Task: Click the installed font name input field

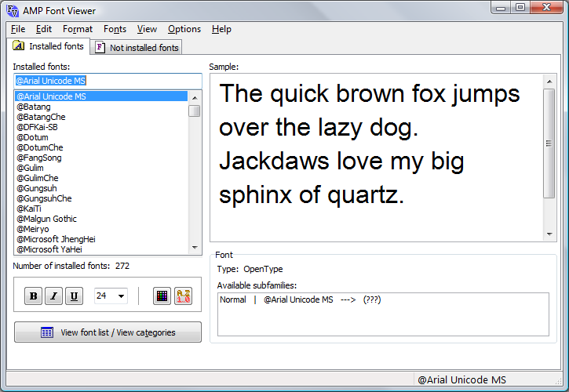Action: pyautogui.click(x=108, y=81)
